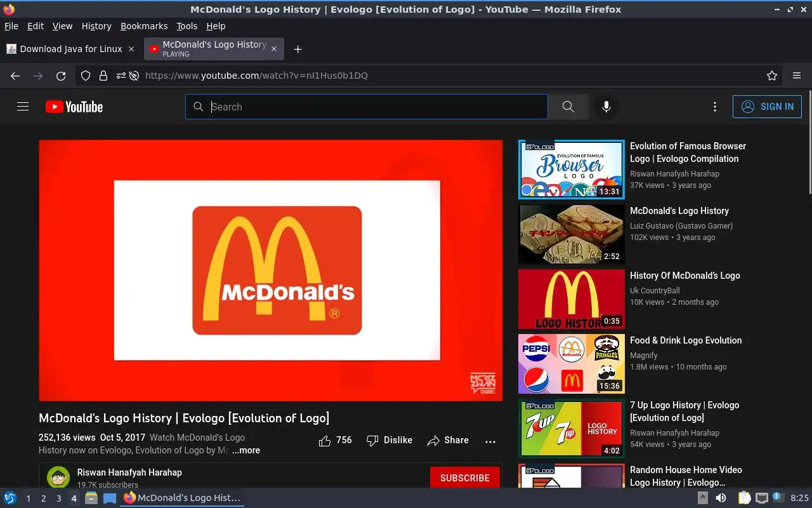Open Firefox application hamburger menu

pos(797,76)
